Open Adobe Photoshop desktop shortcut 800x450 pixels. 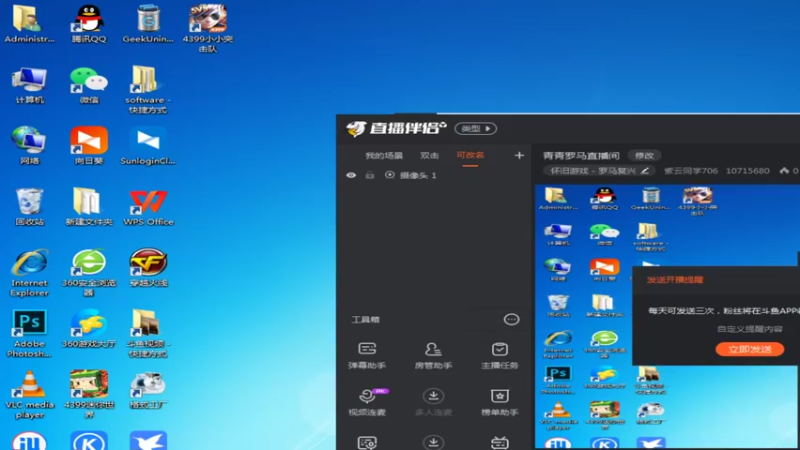[29, 333]
